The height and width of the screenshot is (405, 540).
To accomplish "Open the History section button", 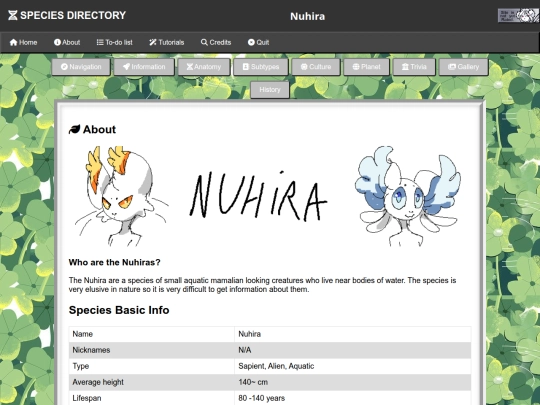I will [x=270, y=90].
